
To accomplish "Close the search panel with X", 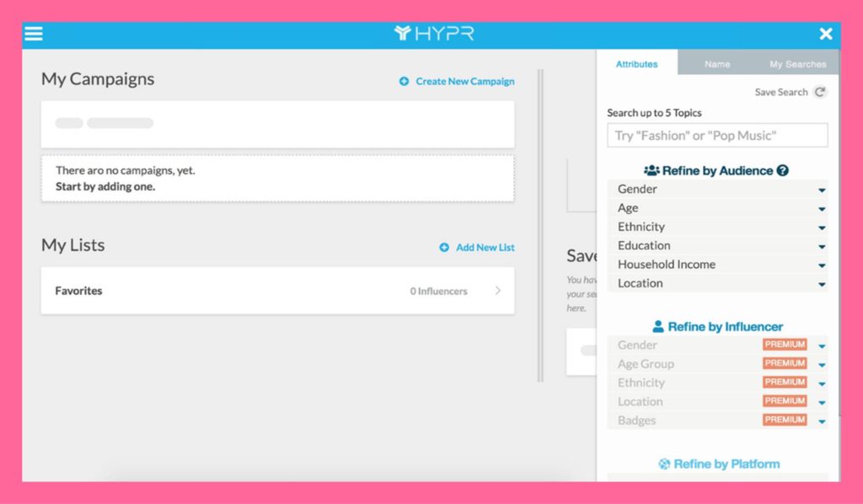I will [x=826, y=34].
